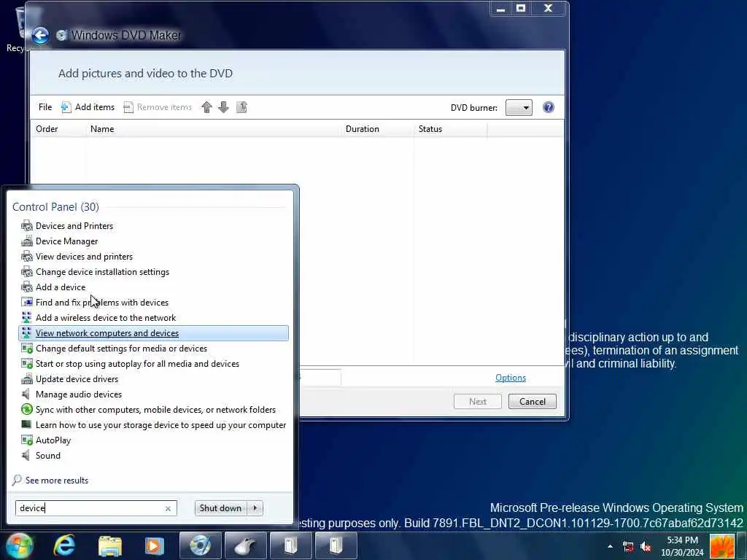Image resolution: width=747 pixels, height=560 pixels.
Task: Open Manage audio devices result
Action: tap(153, 394)
